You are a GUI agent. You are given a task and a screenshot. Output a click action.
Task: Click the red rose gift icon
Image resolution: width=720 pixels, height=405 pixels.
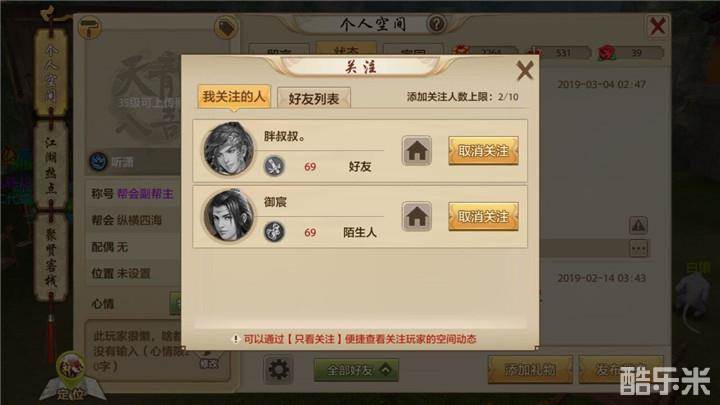[x=607, y=53]
